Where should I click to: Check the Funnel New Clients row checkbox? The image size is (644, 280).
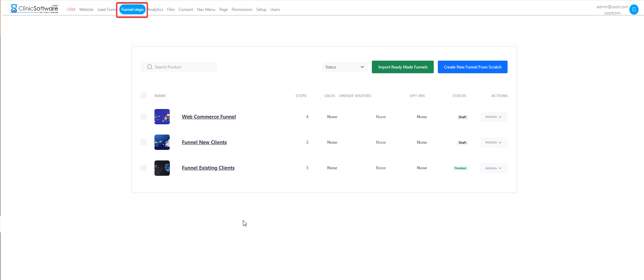click(144, 142)
